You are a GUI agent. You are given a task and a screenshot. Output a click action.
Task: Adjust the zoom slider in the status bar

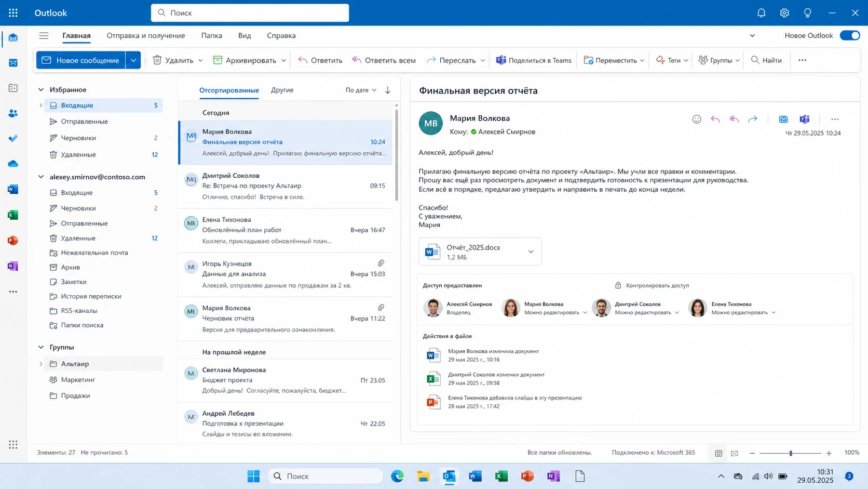coord(791,453)
